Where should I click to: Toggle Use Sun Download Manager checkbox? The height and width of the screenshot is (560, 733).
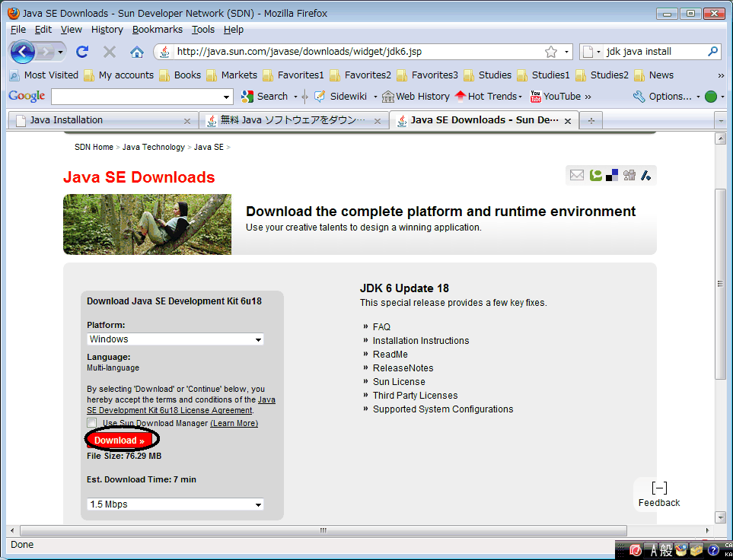point(92,423)
